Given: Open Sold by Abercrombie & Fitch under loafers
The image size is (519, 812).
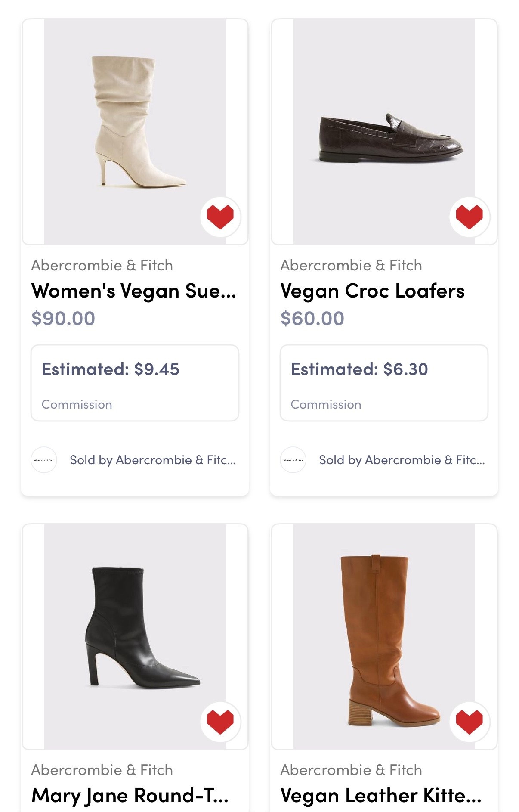Looking at the screenshot, I should [x=402, y=460].
